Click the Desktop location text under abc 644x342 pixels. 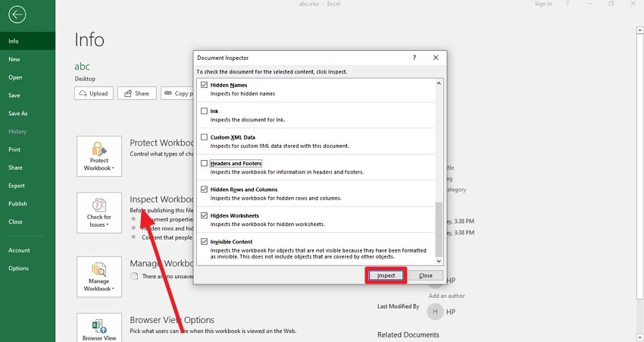pos(85,79)
